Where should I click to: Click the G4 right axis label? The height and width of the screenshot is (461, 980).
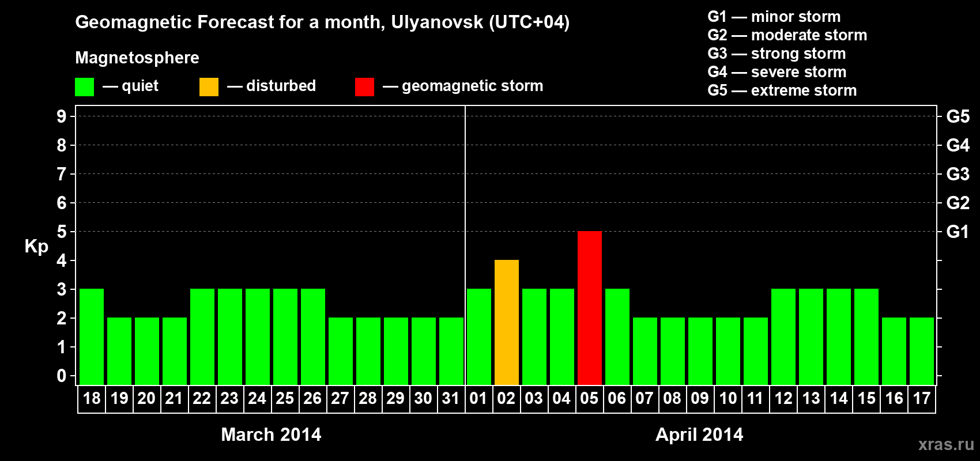958,145
